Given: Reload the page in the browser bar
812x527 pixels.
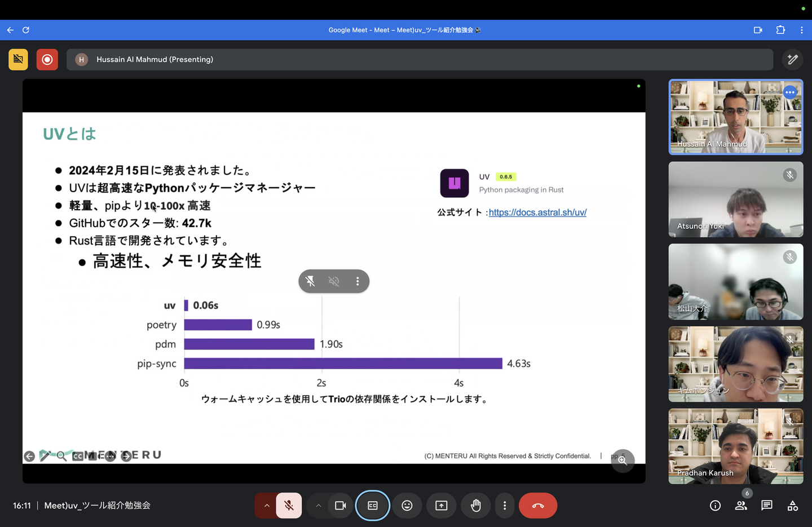Looking at the screenshot, I should coord(26,30).
